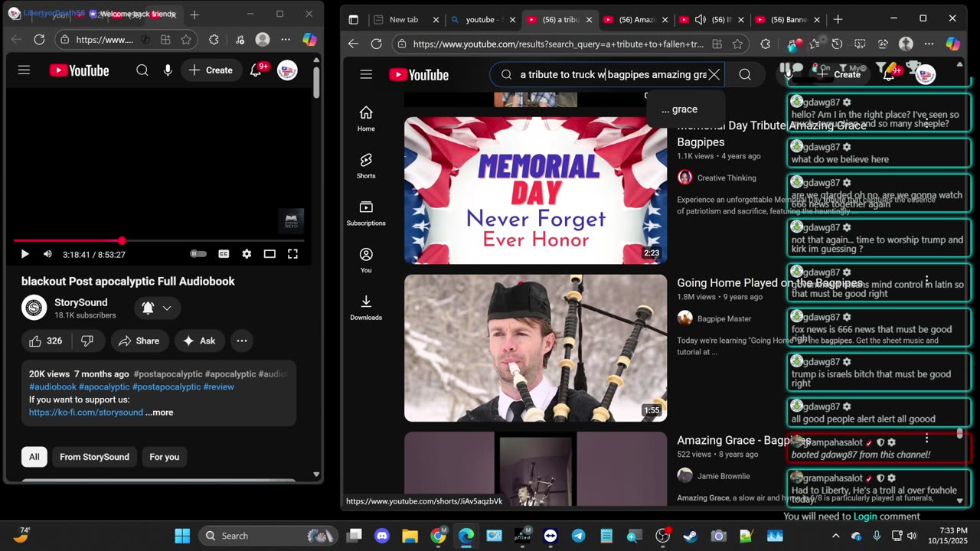Refresh the page in the left browser window
Screen dimensions: 980x551
39,40
